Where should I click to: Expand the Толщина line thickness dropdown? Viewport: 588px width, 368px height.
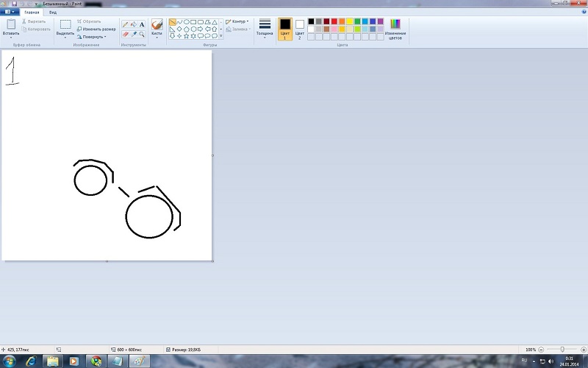pos(265,29)
